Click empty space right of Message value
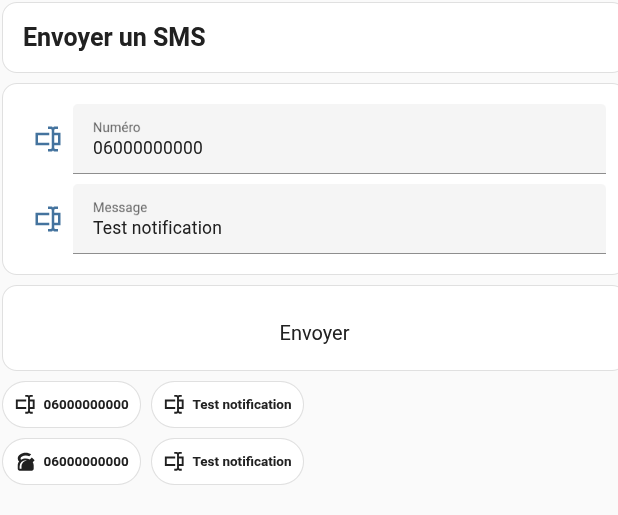The width and height of the screenshot is (618, 515). coord(412,228)
